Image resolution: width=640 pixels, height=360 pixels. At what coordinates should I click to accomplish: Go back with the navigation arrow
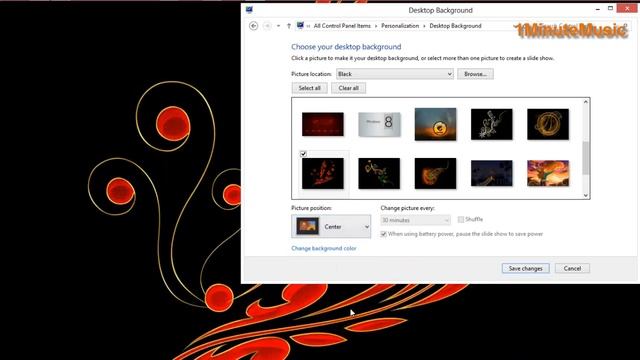click(253, 26)
